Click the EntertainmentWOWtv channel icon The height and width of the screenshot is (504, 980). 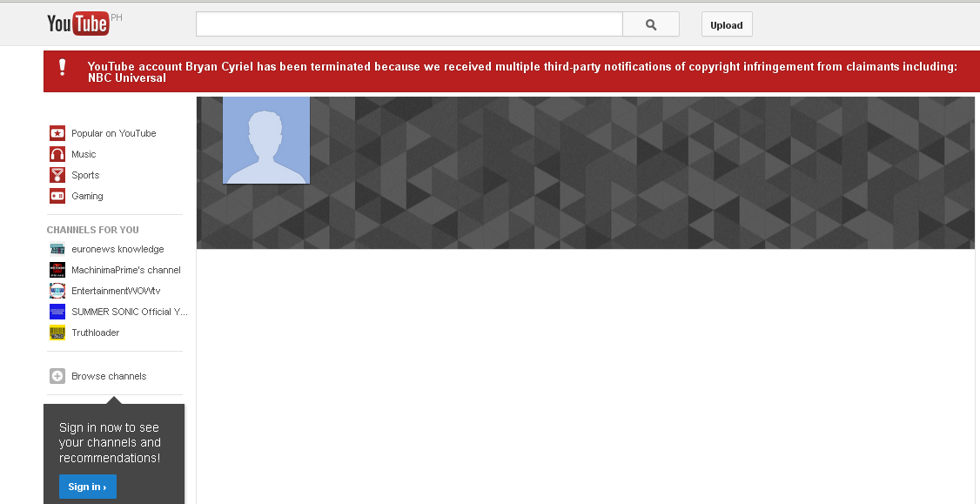pos(57,291)
